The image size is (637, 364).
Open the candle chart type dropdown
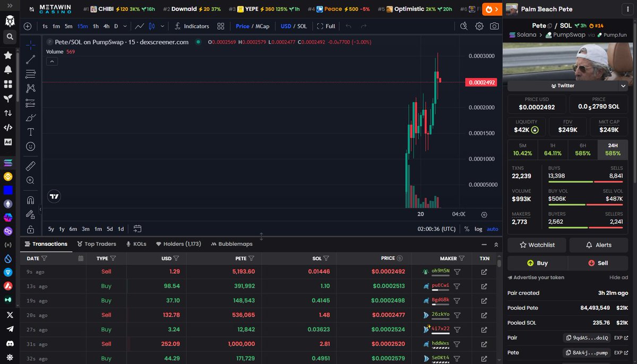point(162,26)
